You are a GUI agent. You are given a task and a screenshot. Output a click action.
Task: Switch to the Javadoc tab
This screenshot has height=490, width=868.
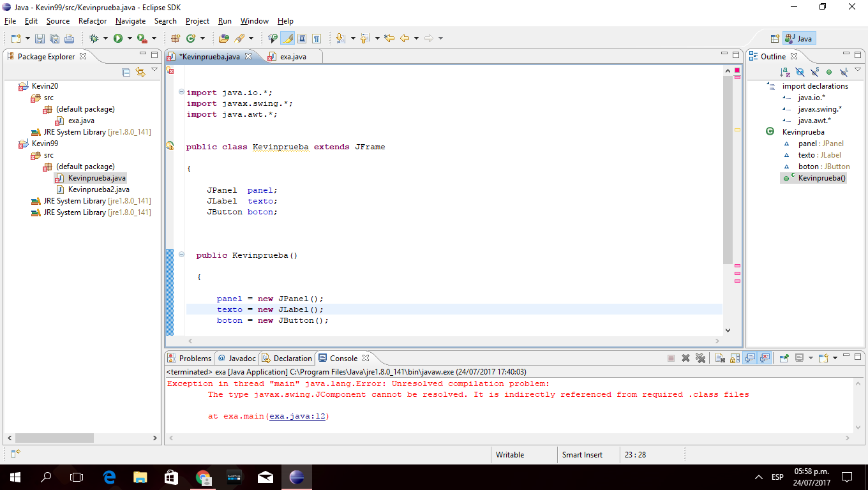(237, 358)
